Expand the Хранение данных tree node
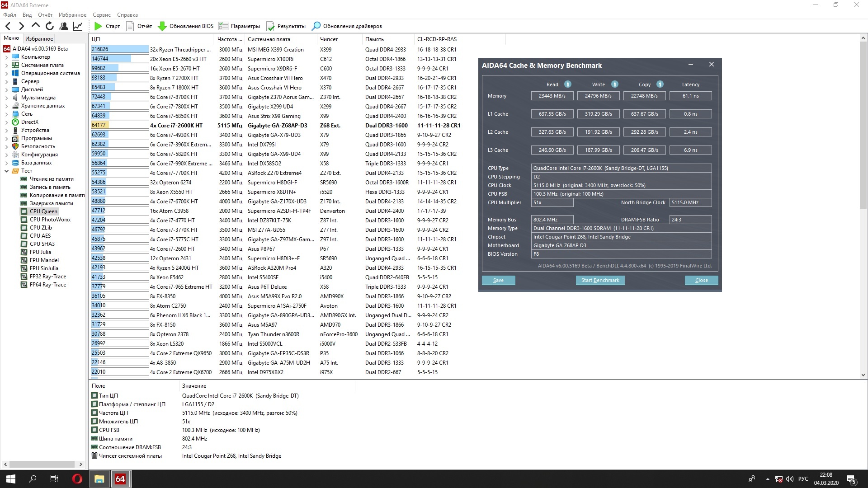 click(7, 106)
